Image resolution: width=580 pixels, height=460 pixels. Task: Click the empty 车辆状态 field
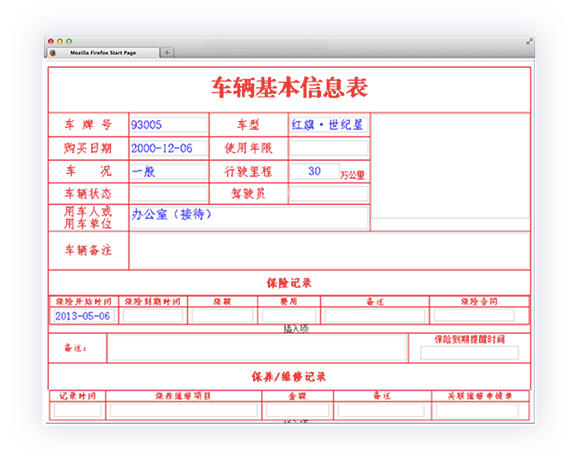[168, 193]
